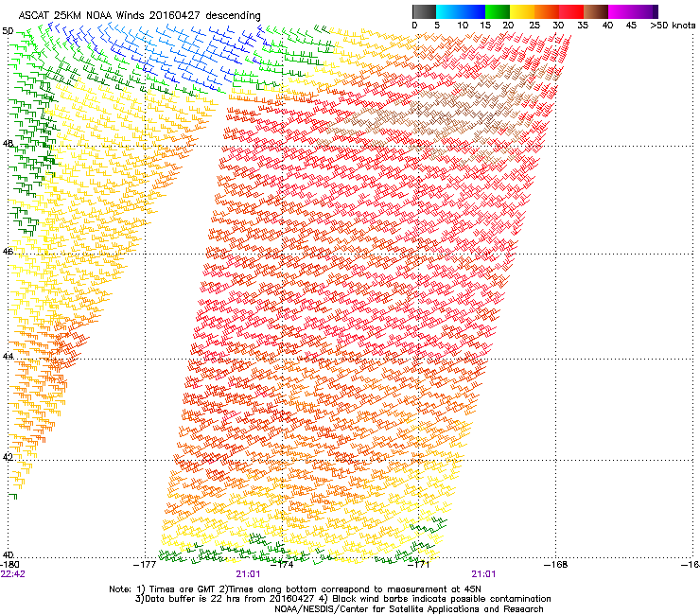
Task: Click latitude axis label '48'
Action: pyautogui.click(x=8, y=144)
